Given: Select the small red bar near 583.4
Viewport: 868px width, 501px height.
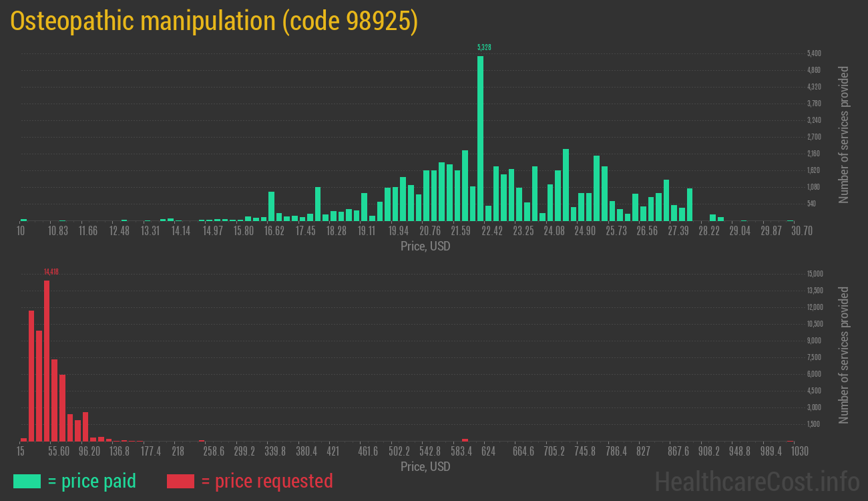Looking at the screenshot, I should click(x=465, y=440).
